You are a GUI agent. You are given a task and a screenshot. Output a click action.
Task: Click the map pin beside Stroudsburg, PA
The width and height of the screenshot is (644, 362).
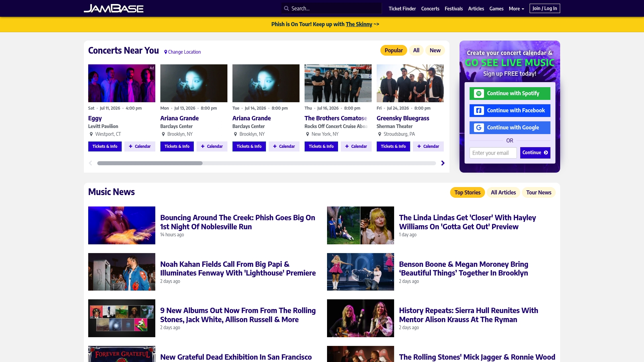coord(379,134)
